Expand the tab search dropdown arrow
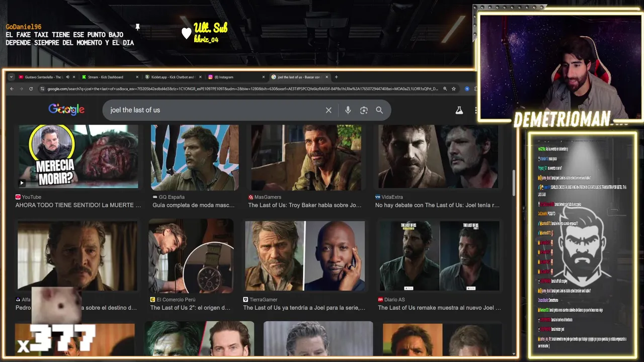The height and width of the screenshot is (362, 644). tap(11, 77)
